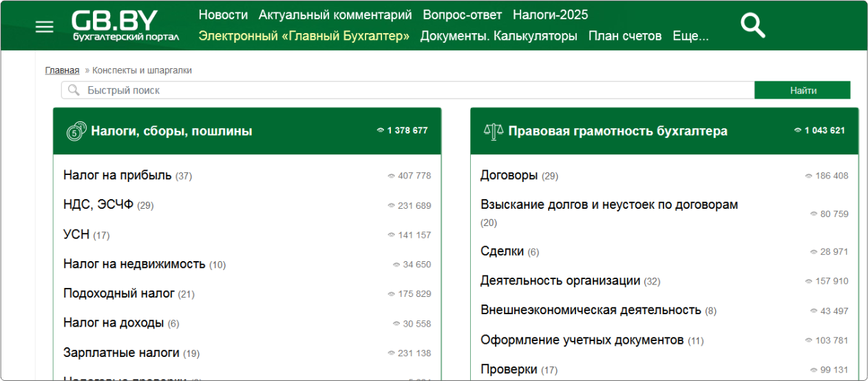Click the magnifier icon in quick search field
Image resolution: width=868 pixels, height=381 pixels.
(74, 90)
